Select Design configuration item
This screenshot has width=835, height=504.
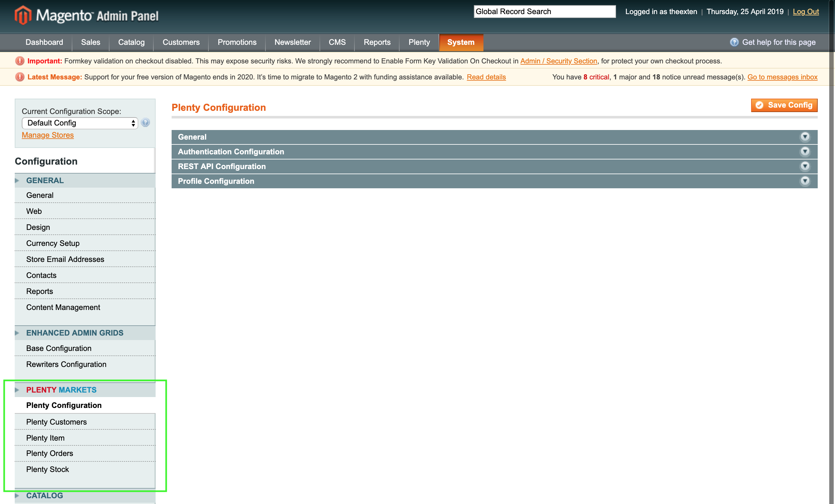pyautogui.click(x=85, y=227)
